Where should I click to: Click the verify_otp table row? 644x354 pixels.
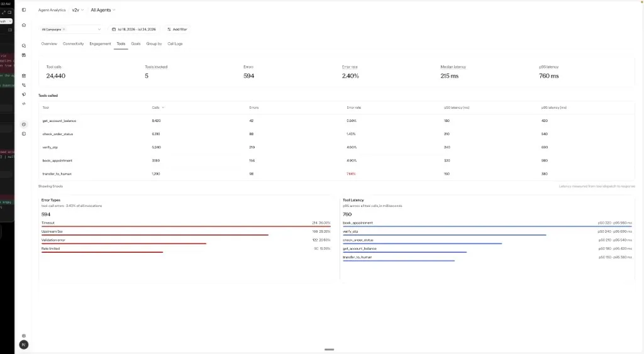[x=336, y=147]
